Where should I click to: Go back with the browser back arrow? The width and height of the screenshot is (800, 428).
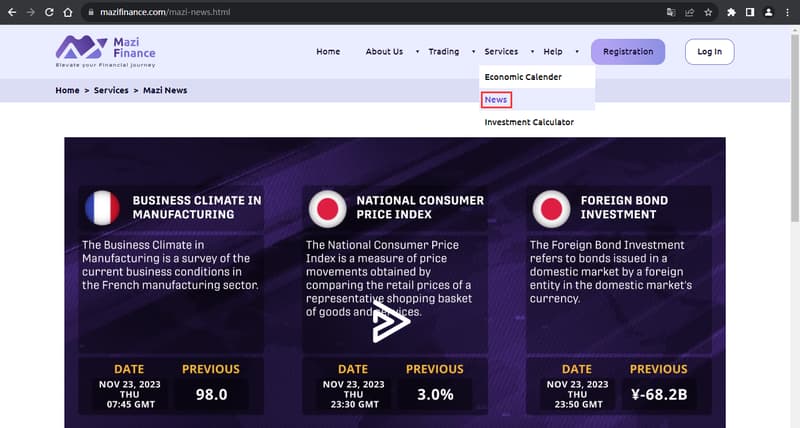tap(12, 12)
